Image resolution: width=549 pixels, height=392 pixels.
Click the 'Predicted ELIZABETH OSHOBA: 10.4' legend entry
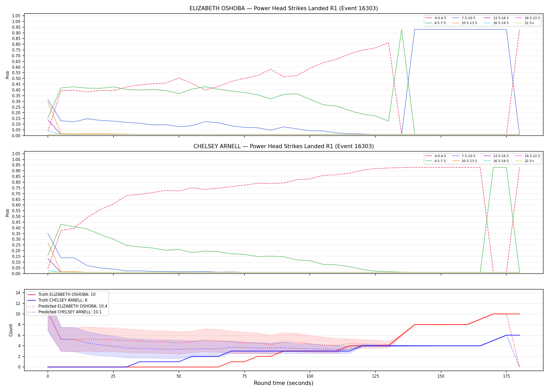(67, 306)
